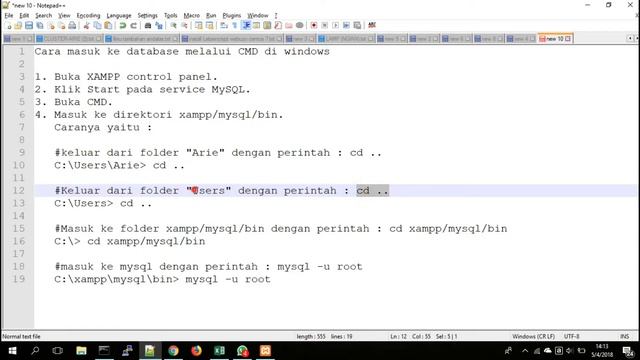The width and height of the screenshot is (640, 360).
Task: Click the taskbar search magnifier
Action: tap(35, 351)
